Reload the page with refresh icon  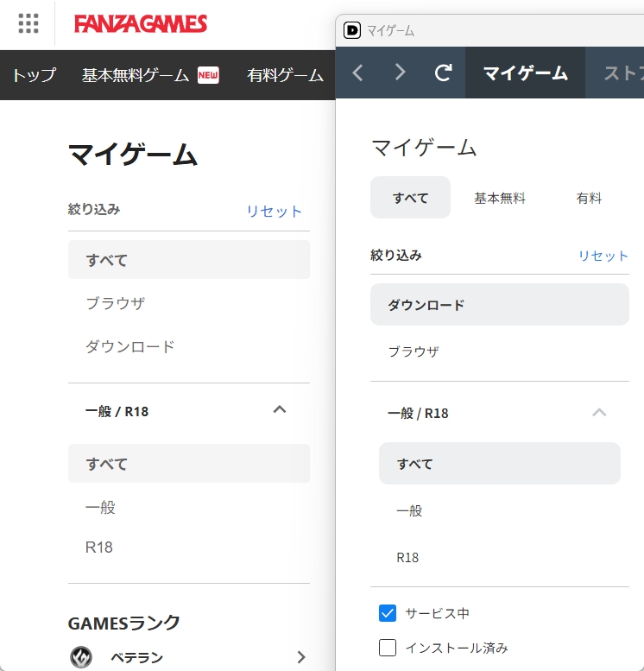pyautogui.click(x=443, y=73)
